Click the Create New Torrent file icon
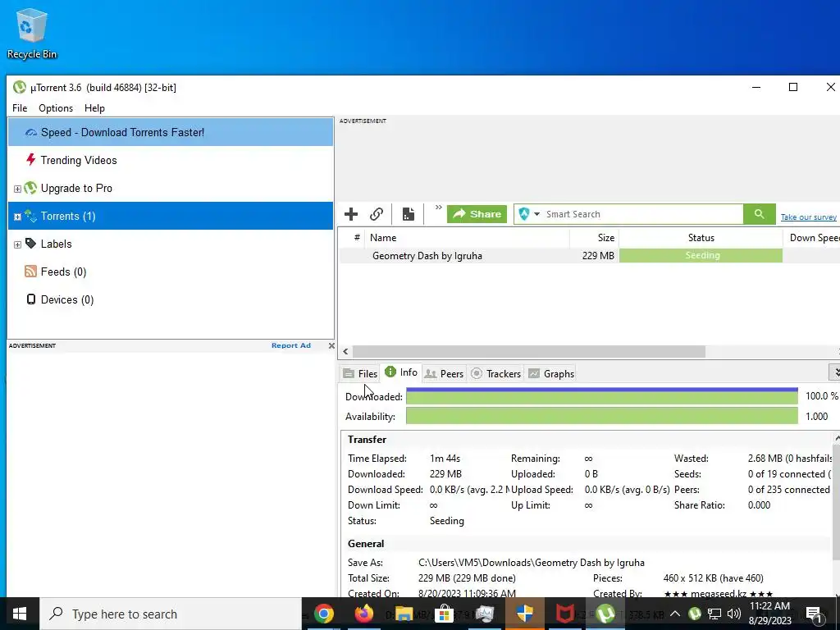 tap(409, 214)
